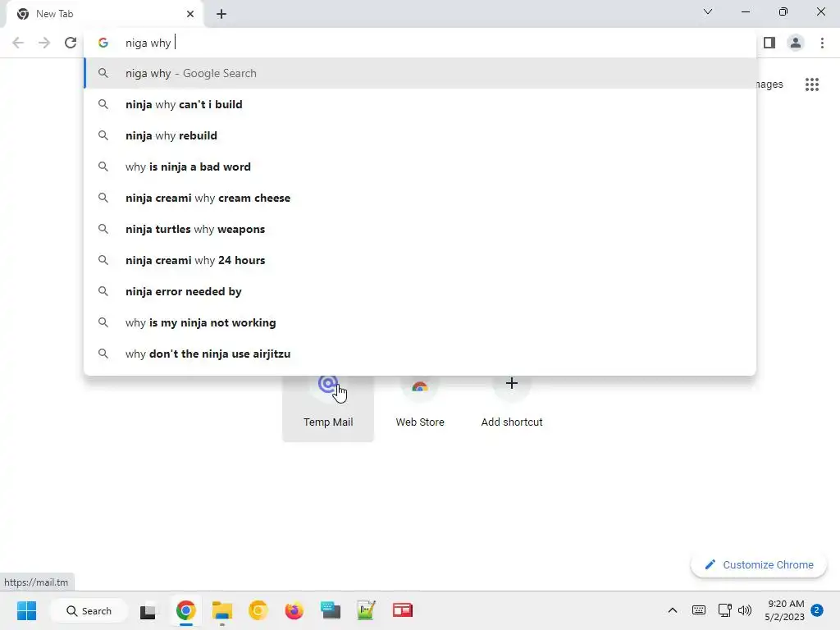Open the taskbar Search box
Viewport: 840px width, 630px height.
pyautogui.click(x=89, y=610)
